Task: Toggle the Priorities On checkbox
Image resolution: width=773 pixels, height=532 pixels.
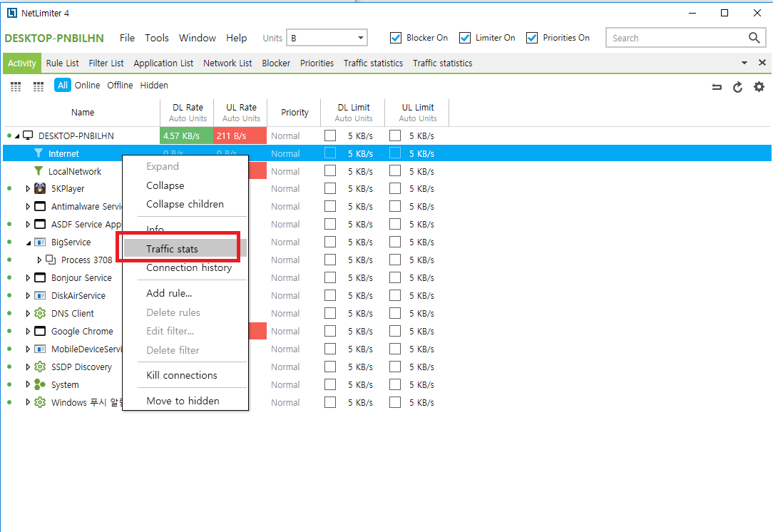Action: [x=531, y=38]
